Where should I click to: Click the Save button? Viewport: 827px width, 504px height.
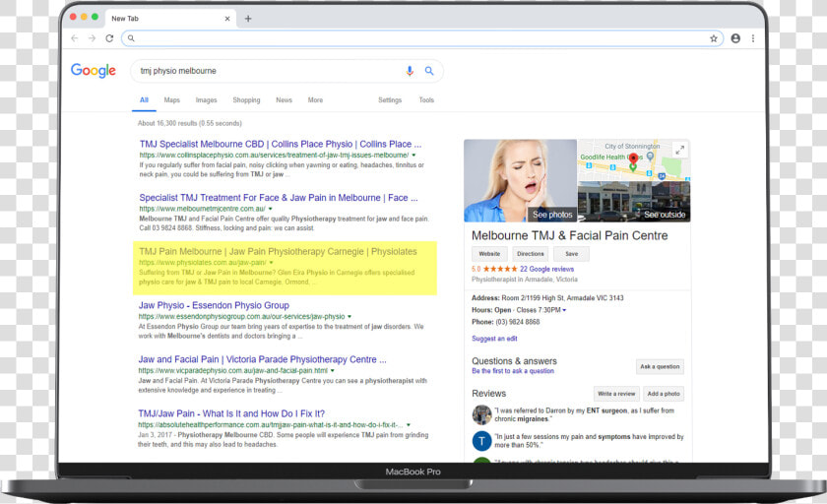(572, 254)
